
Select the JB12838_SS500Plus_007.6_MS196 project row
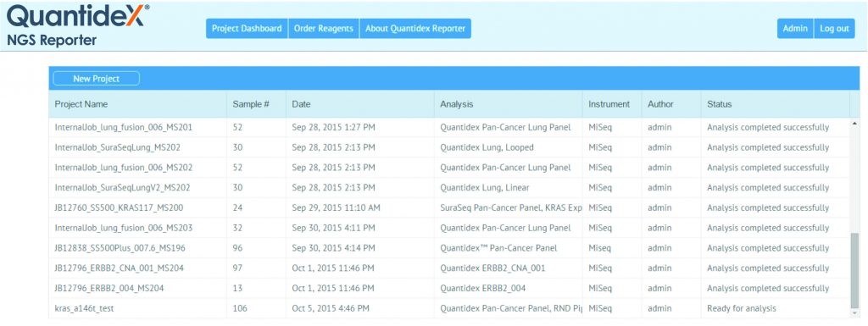tap(449, 248)
